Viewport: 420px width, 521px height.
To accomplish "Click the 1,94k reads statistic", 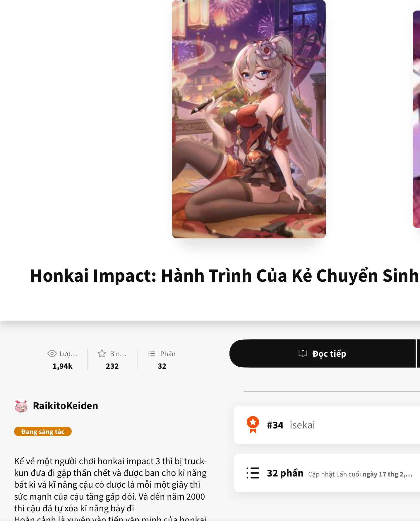I will click(62, 366).
